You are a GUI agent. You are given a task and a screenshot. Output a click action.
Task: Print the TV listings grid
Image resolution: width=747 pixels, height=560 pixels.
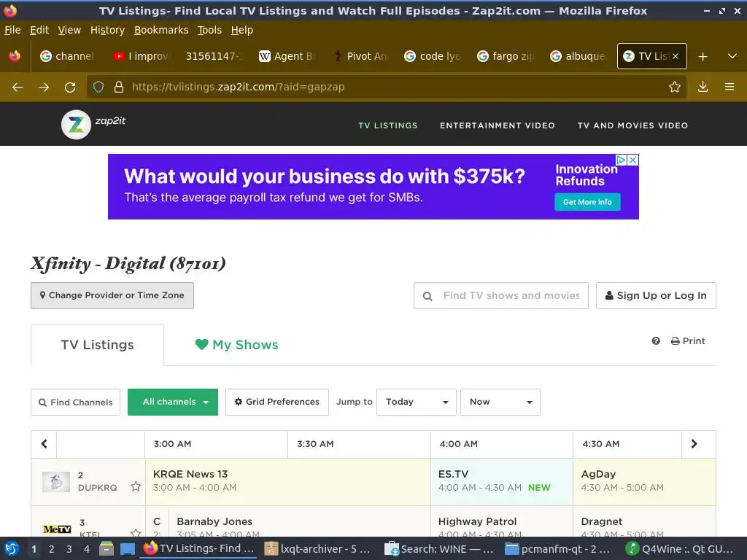pyautogui.click(x=688, y=341)
